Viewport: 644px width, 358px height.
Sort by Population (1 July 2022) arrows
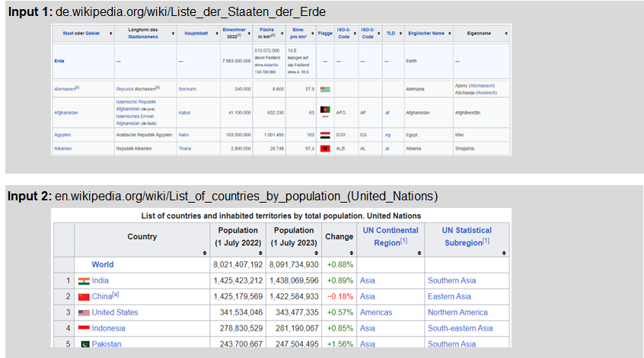click(260, 253)
